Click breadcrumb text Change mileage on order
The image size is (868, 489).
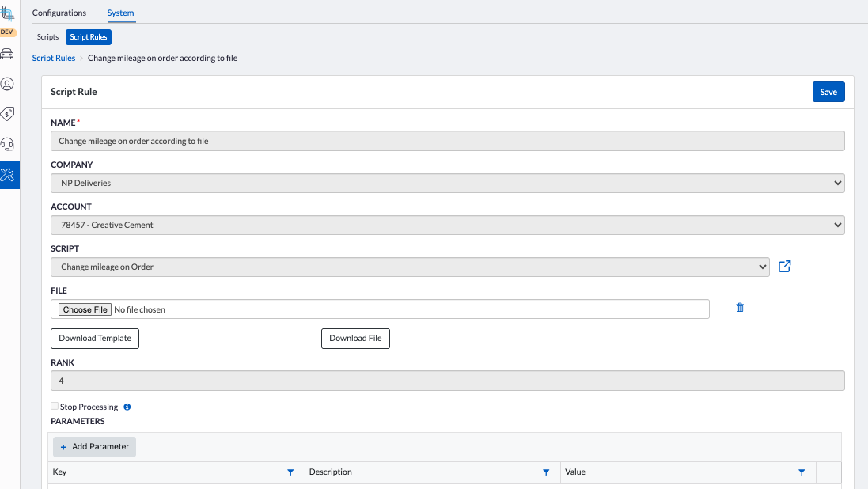point(162,58)
